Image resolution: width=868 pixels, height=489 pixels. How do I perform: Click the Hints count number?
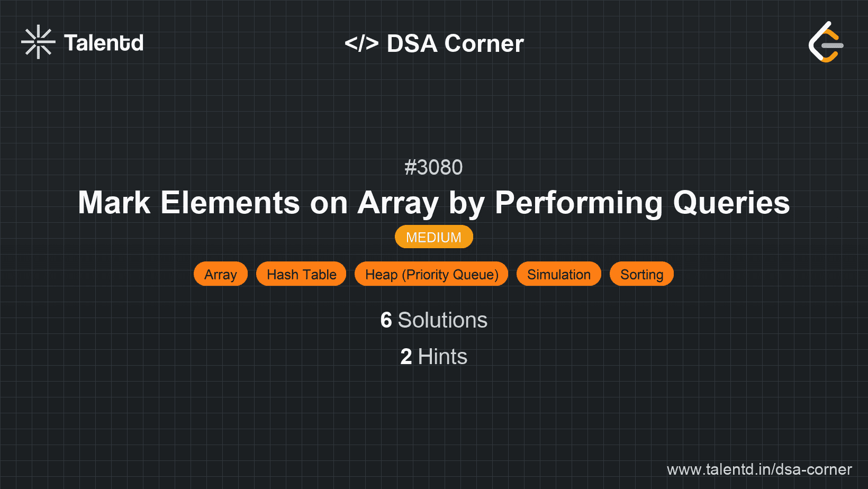pyautogui.click(x=405, y=357)
